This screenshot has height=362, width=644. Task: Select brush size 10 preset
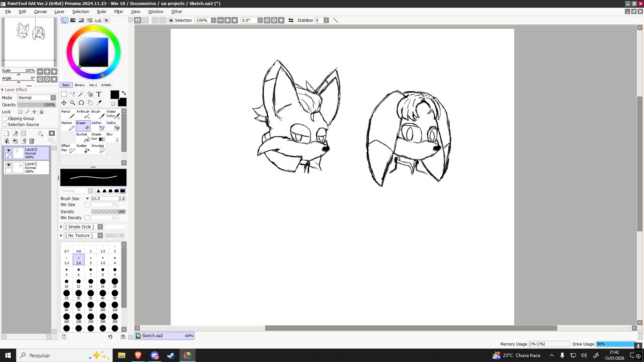[66, 283]
